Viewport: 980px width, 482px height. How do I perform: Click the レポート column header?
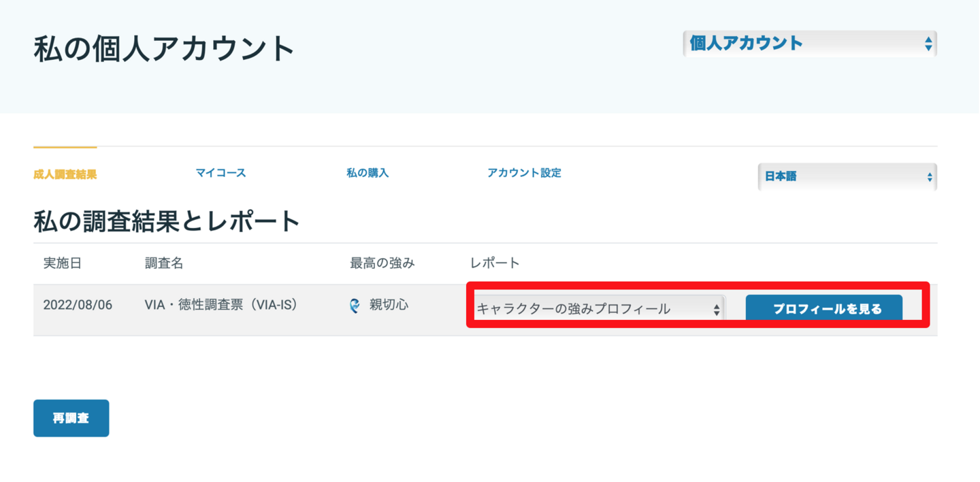pyautogui.click(x=495, y=263)
